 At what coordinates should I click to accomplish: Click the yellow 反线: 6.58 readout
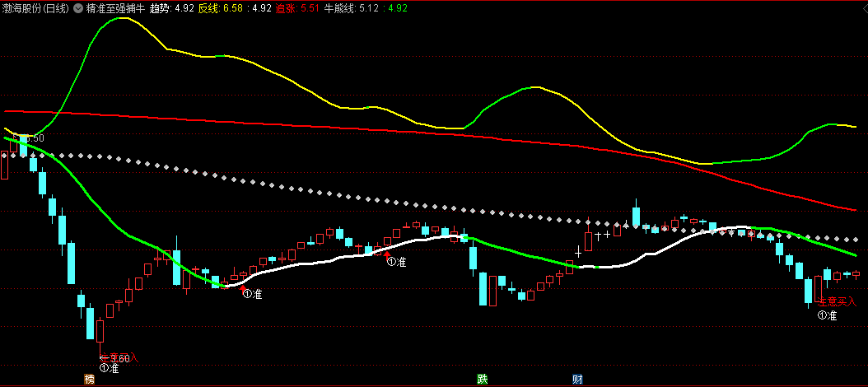[221, 8]
